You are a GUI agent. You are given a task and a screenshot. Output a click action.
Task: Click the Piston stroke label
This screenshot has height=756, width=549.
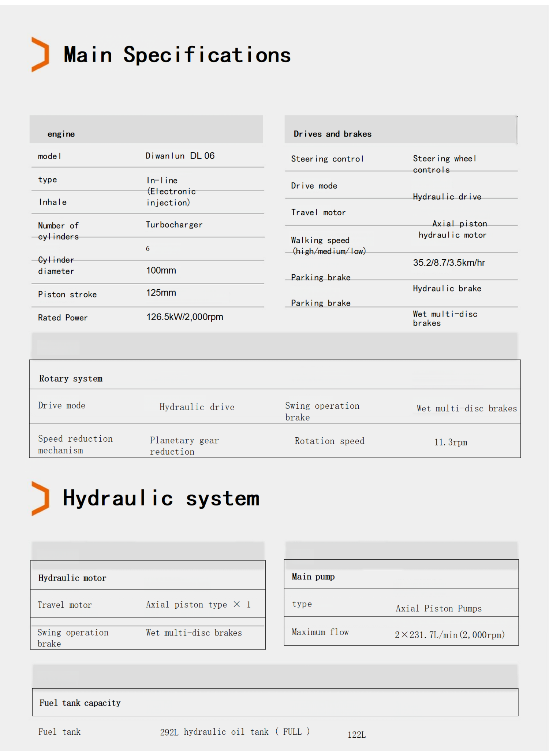(67, 294)
